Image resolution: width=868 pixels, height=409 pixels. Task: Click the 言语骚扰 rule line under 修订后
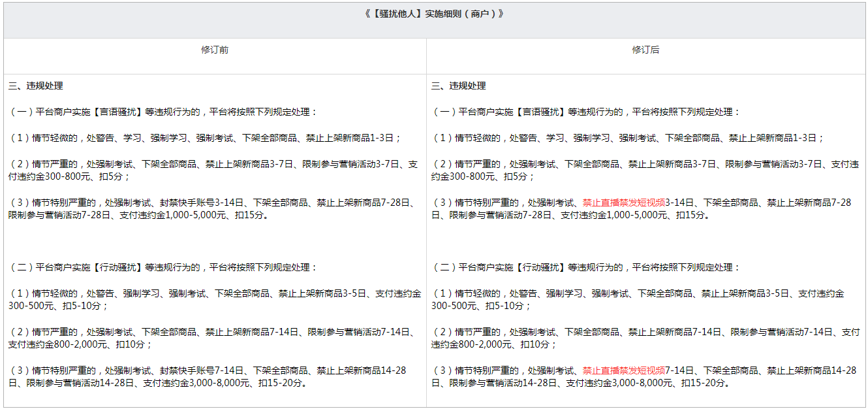(x=586, y=112)
